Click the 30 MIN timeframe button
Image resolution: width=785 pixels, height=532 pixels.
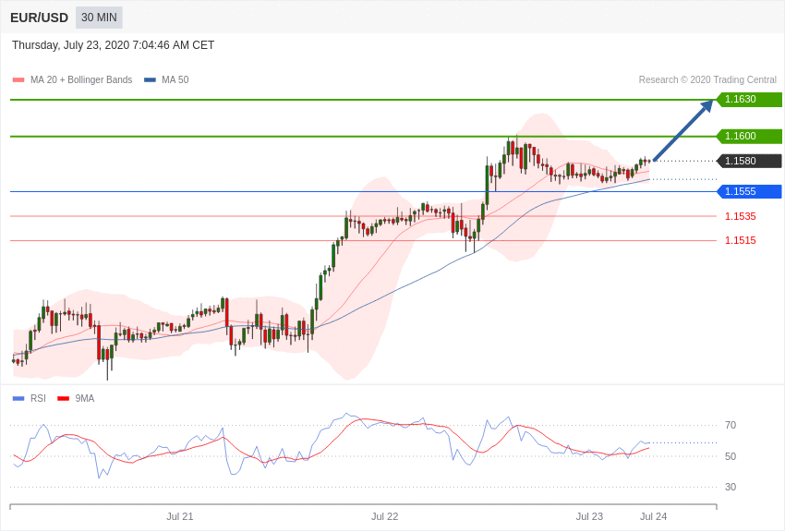coord(99,18)
